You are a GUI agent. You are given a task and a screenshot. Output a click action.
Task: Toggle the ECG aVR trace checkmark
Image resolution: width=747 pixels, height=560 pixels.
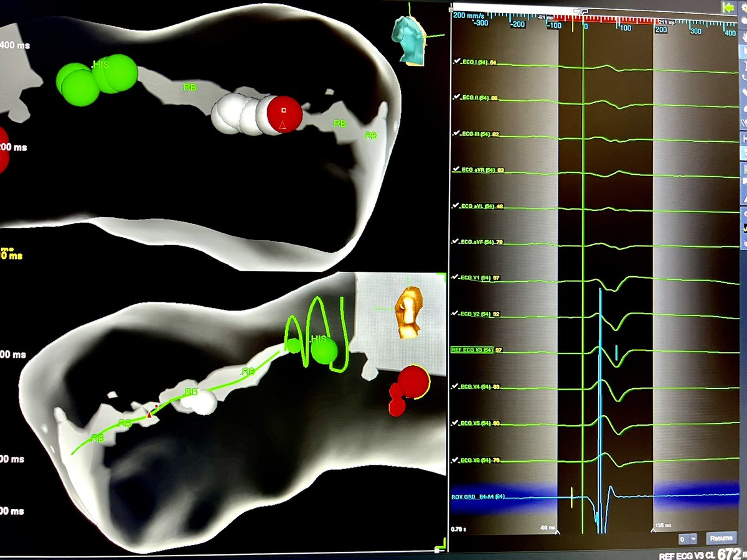[456, 169]
